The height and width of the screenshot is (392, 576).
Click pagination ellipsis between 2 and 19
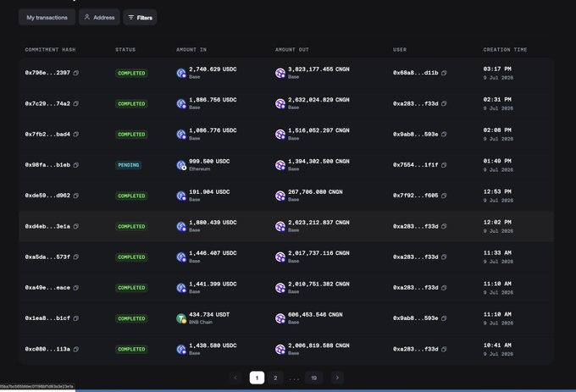coord(294,378)
